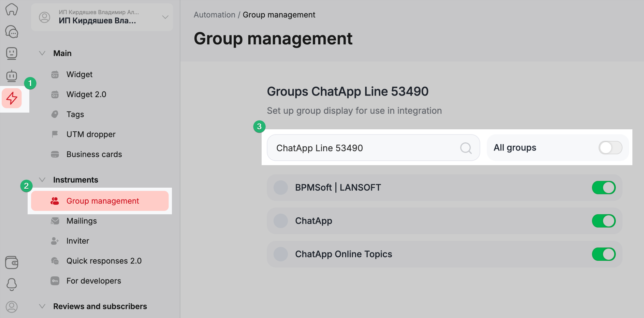Click the robot bot icon in sidebar
The width and height of the screenshot is (644, 318).
[x=12, y=76]
